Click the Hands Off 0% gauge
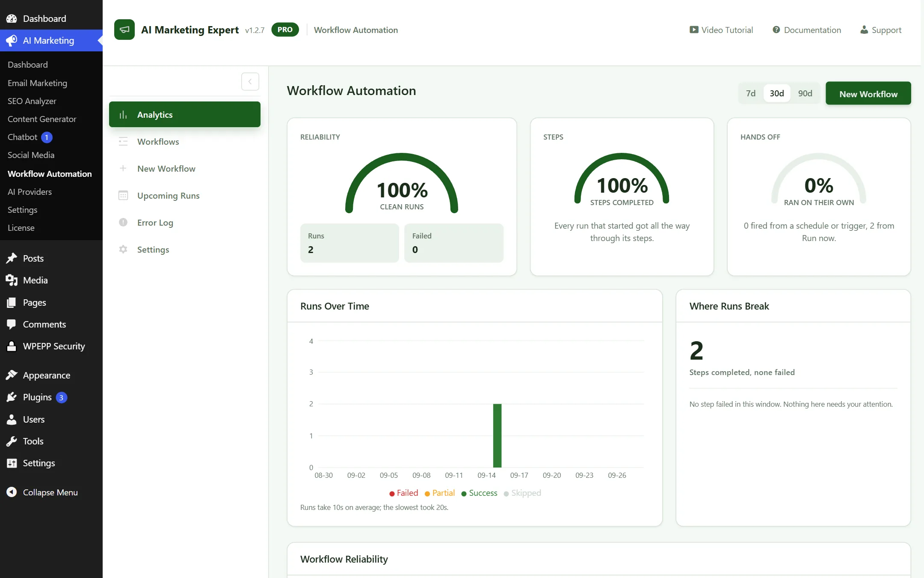The height and width of the screenshot is (578, 924). click(x=819, y=179)
